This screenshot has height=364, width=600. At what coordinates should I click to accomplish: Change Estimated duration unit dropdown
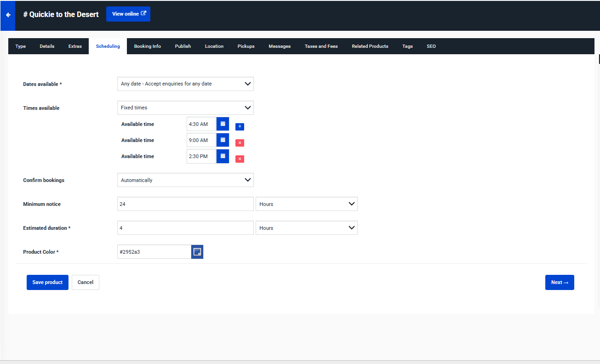307,228
